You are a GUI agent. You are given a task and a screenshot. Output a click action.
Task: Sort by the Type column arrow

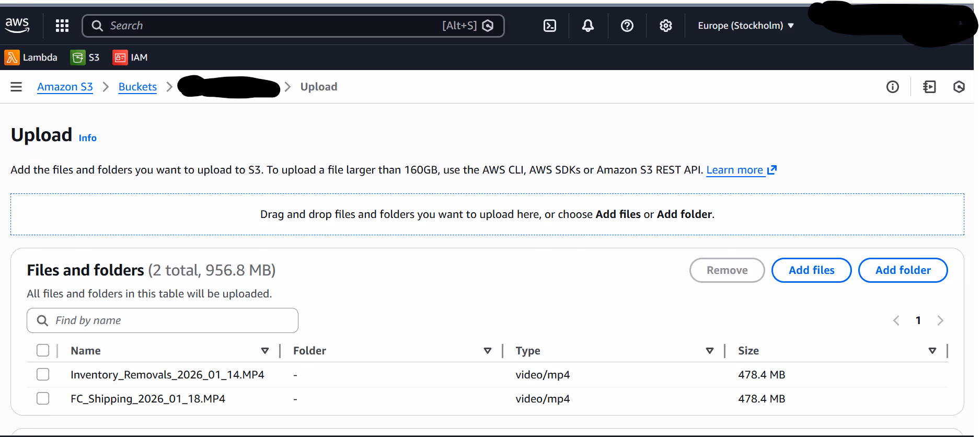click(x=710, y=351)
